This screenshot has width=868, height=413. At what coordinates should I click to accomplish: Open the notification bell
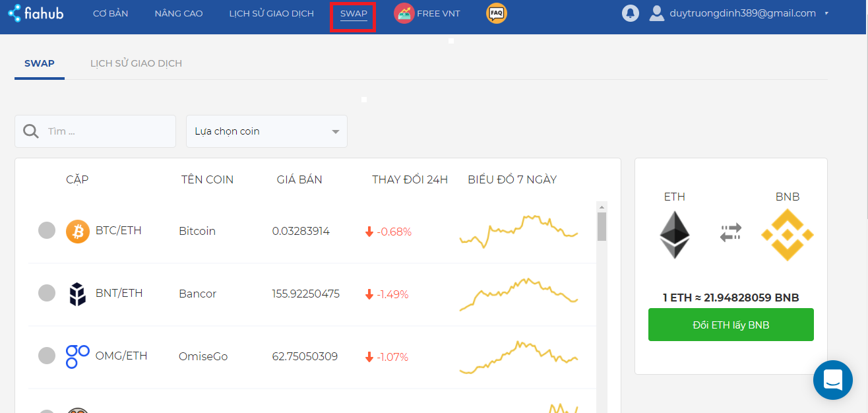(631, 13)
